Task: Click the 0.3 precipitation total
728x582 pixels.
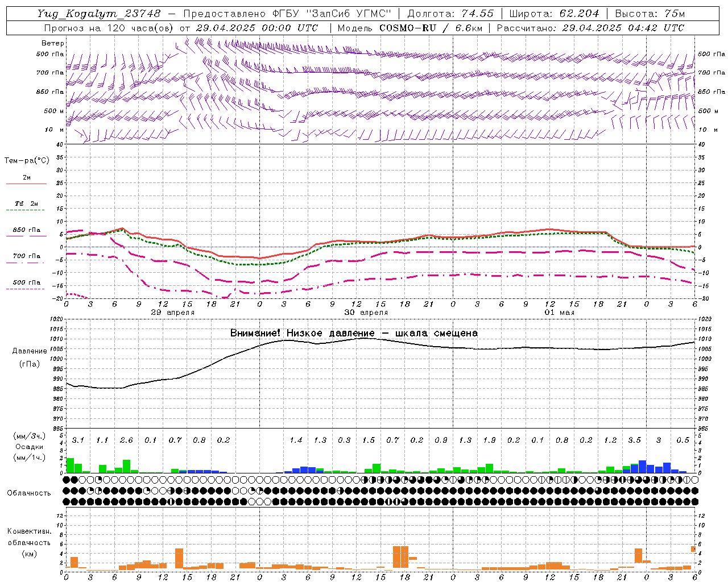Action: click(x=344, y=440)
